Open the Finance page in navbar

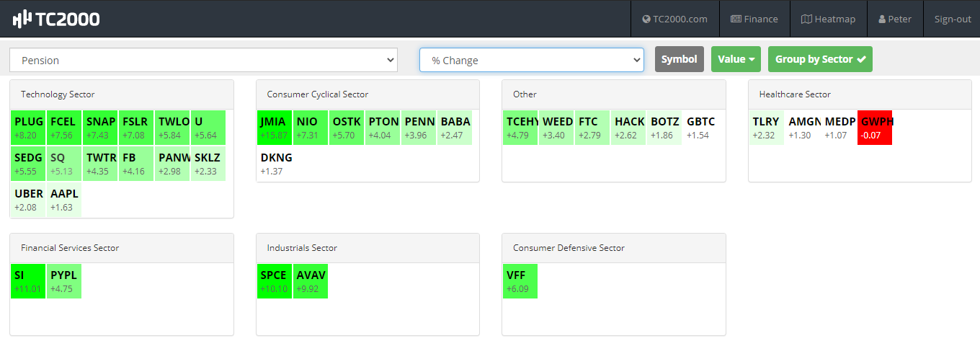click(754, 19)
